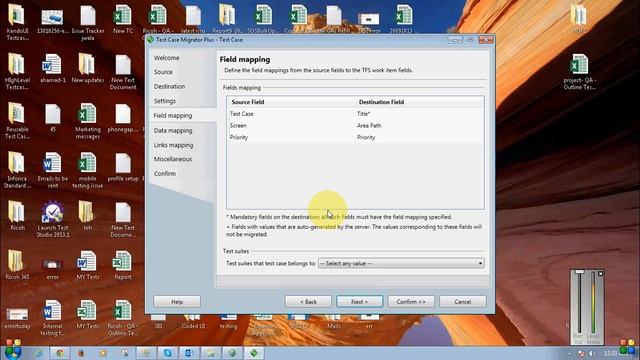Screen dimensions: 640x360
Task: Click the Priority destination field cell
Action: [x=366, y=138]
